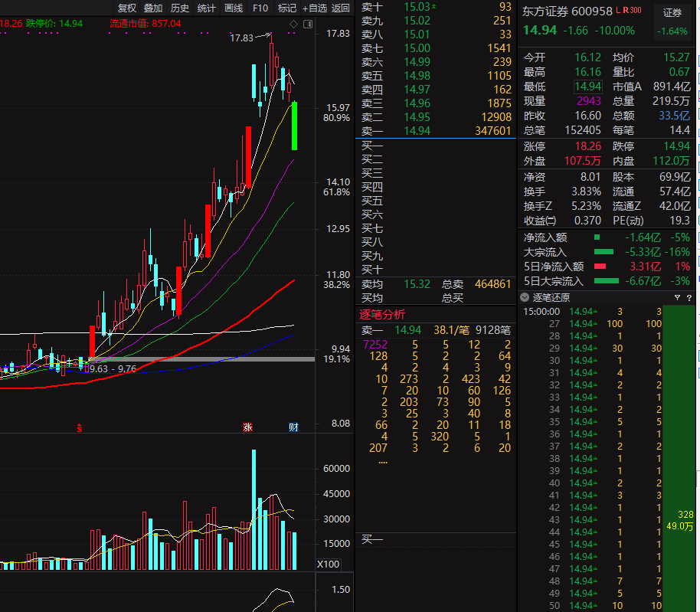Click the R300 badge next to stock code
This screenshot has height=612, width=700.
click(x=632, y=10)
